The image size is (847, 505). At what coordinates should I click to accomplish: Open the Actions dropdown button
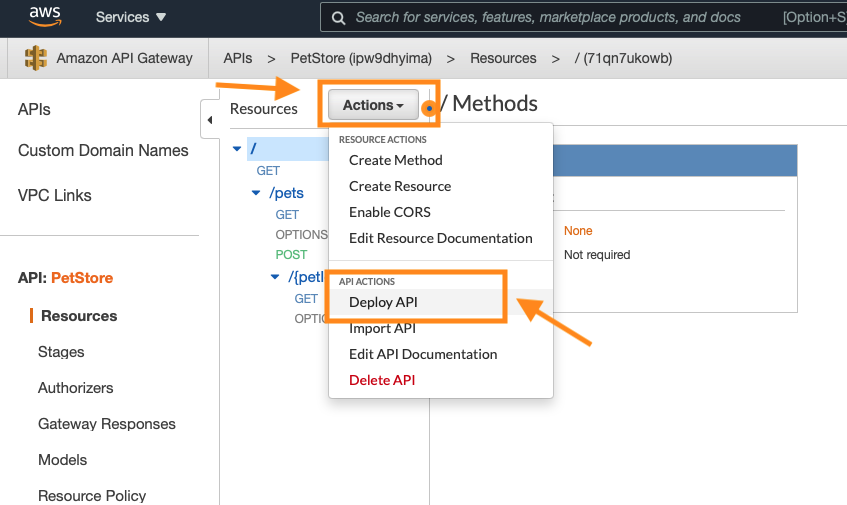[x=373, y=105]
